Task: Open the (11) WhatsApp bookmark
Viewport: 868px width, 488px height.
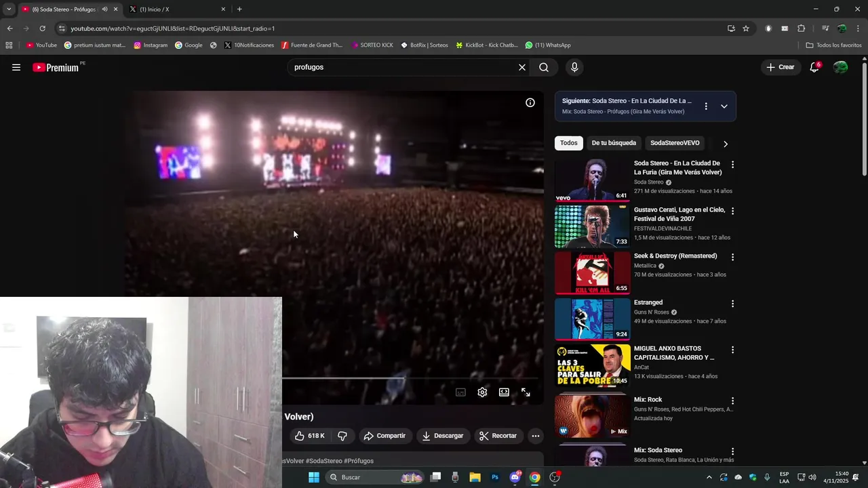Action: tap(548, 45)
